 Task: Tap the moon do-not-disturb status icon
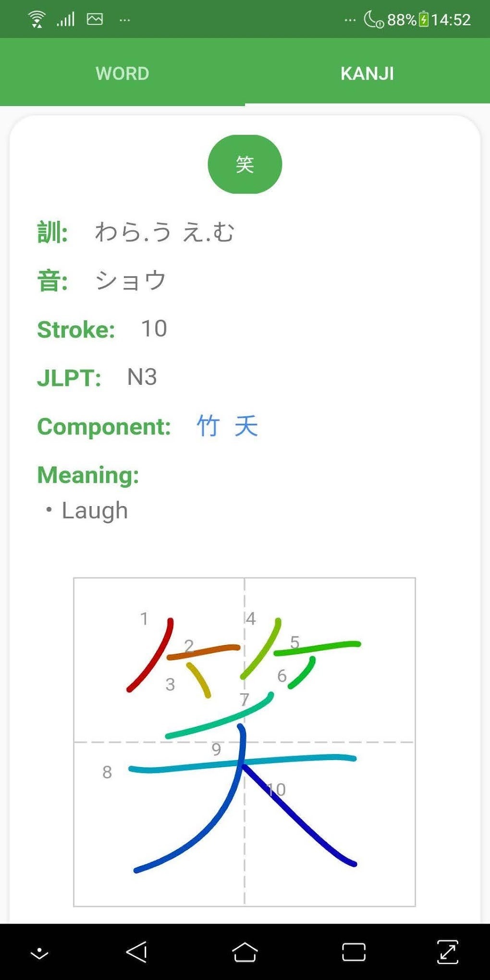[x=373, y=19]
